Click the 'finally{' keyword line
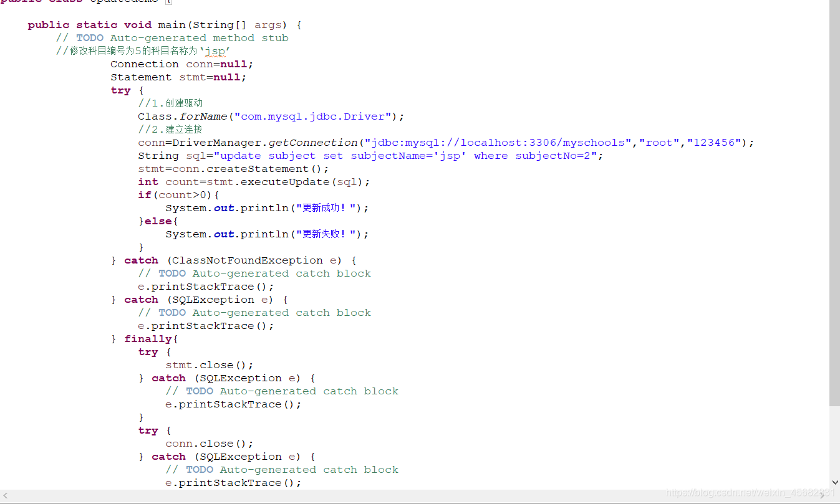This screenshot has width=840, height=504. tap(145, 339)
